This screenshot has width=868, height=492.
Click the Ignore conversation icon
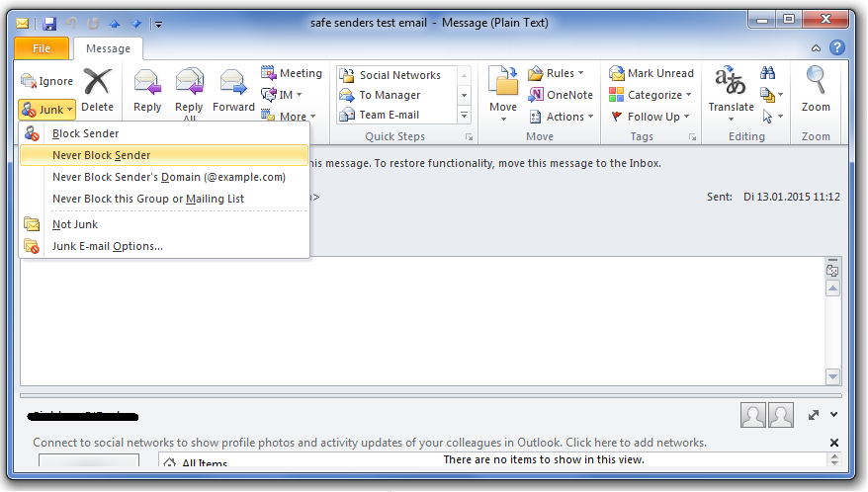click(x=30, y=81)
